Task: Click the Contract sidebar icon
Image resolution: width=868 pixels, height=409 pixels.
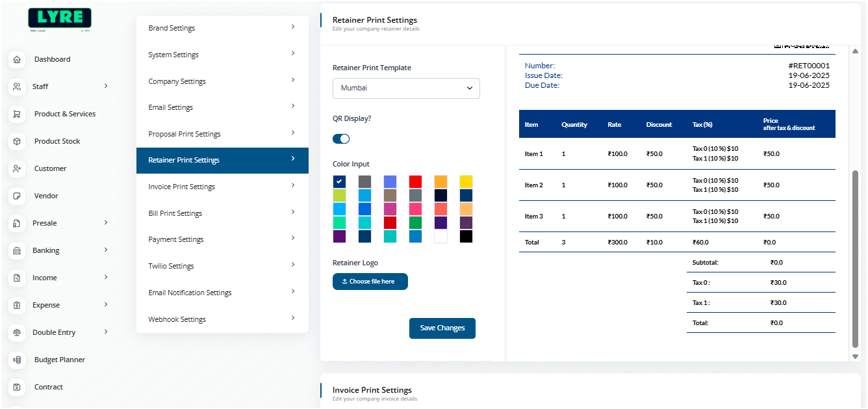Action: coord(17,387)
